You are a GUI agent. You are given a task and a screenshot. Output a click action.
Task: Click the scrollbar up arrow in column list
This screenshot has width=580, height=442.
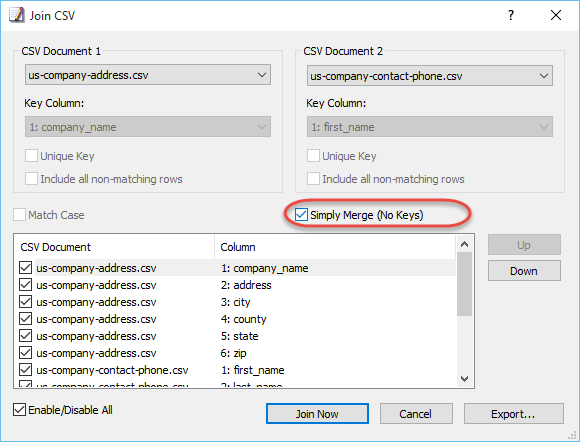click(x=465, y=244)
